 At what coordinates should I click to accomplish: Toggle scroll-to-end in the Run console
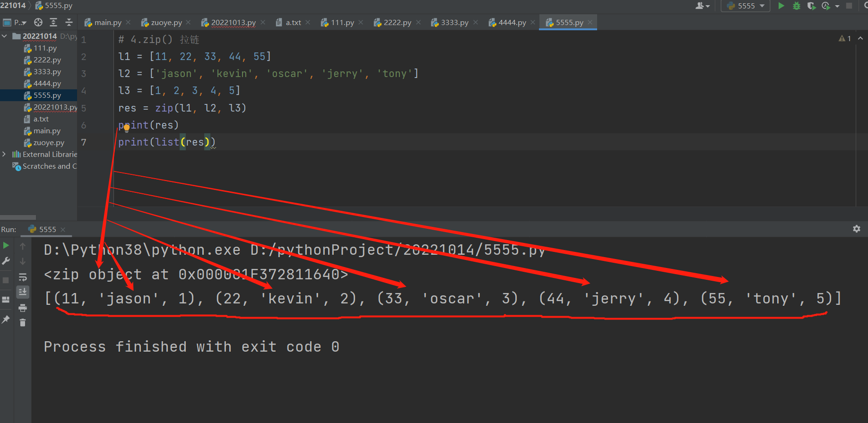point(22,292)
